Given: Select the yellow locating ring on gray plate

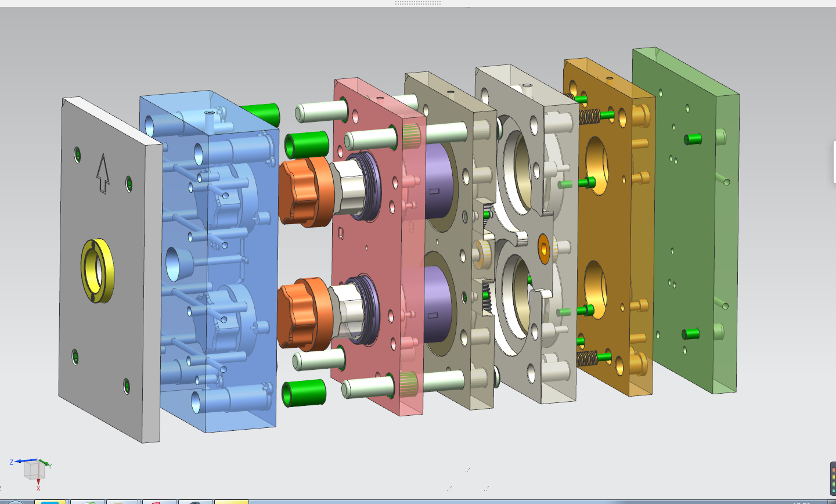Looking at the screenshot, I should [x=98, y=271].
